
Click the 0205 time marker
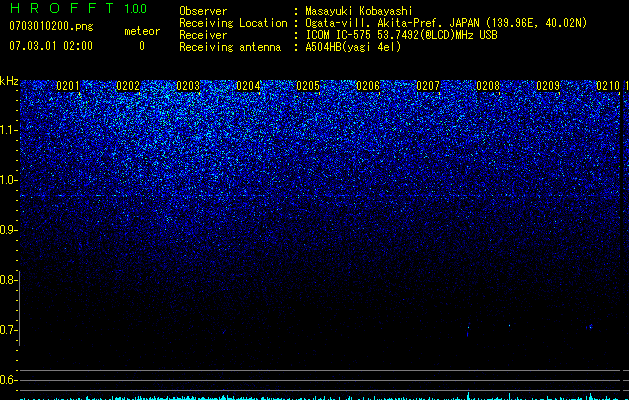[x=308, y=86]
